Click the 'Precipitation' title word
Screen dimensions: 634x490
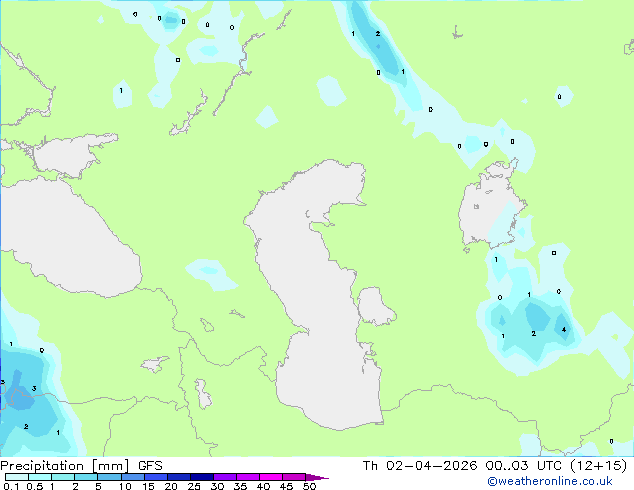click(x=42, y=466)
